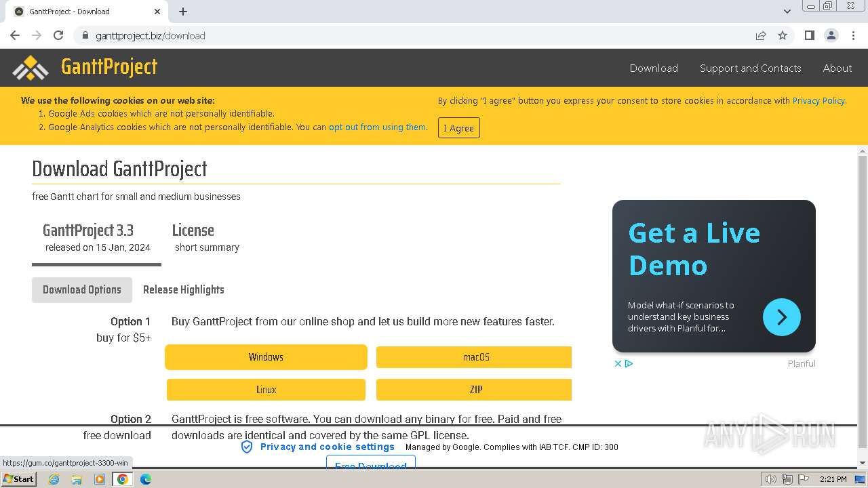Accept cookies with I Agree button
Screen dimensions: 868x488
459,128
